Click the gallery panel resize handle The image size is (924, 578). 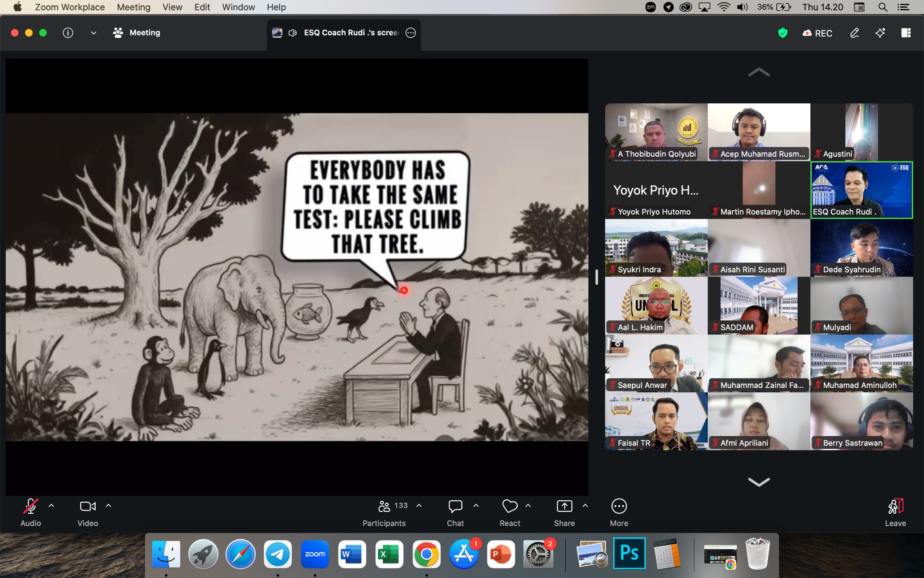[x=596, y=277]
